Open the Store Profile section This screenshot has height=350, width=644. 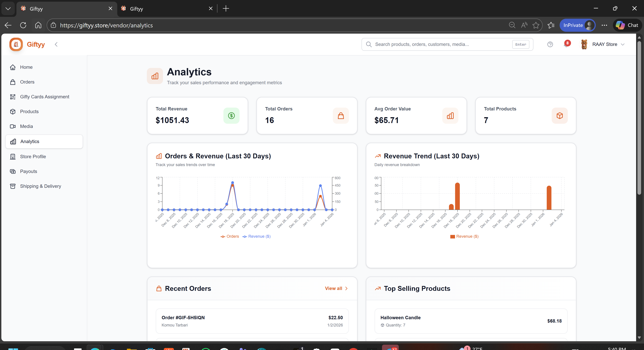[x=33, y=157]
